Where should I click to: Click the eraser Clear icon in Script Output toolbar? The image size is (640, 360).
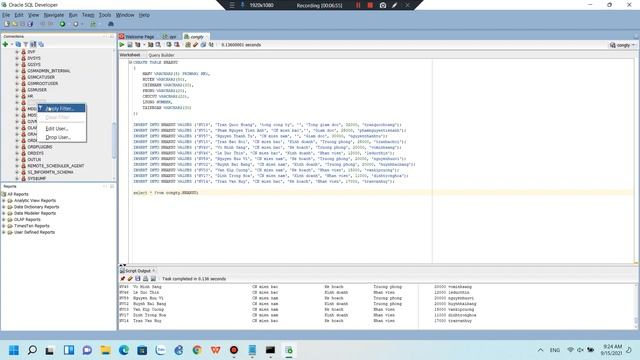130,279
